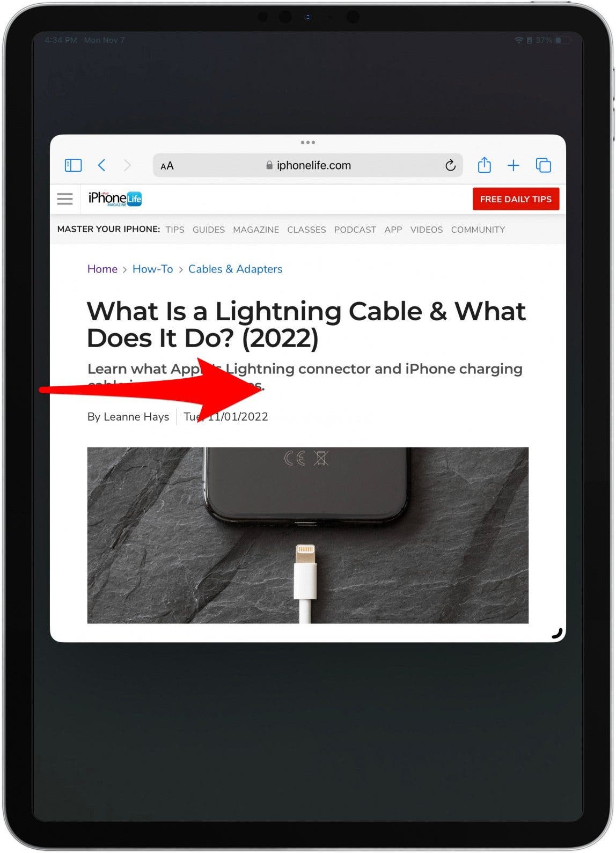Image resolution: width=616 pixels, height=853 pixels.
Task: Tap the iPhone Life logo
Action: tap(115, 199)
